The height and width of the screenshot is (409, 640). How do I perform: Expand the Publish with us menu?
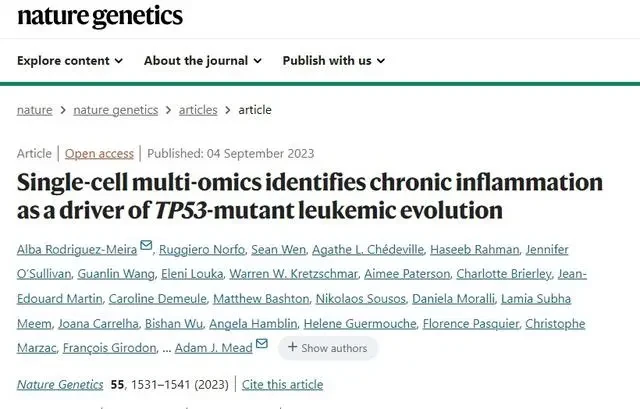point(333,61)
